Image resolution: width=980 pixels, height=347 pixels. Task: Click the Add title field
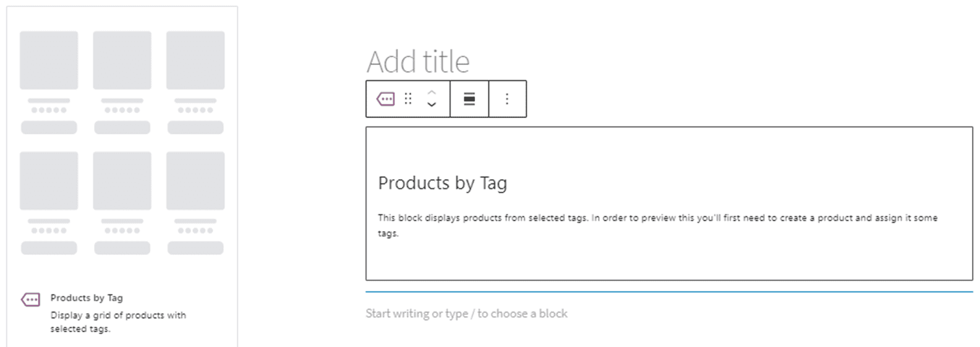click(418, 62)
